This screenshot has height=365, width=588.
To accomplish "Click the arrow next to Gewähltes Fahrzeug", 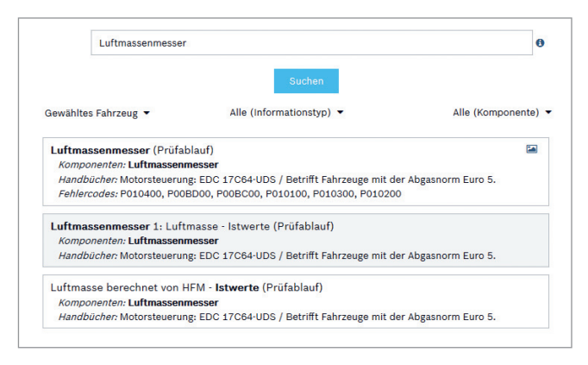I will click(x=147, y=113).
